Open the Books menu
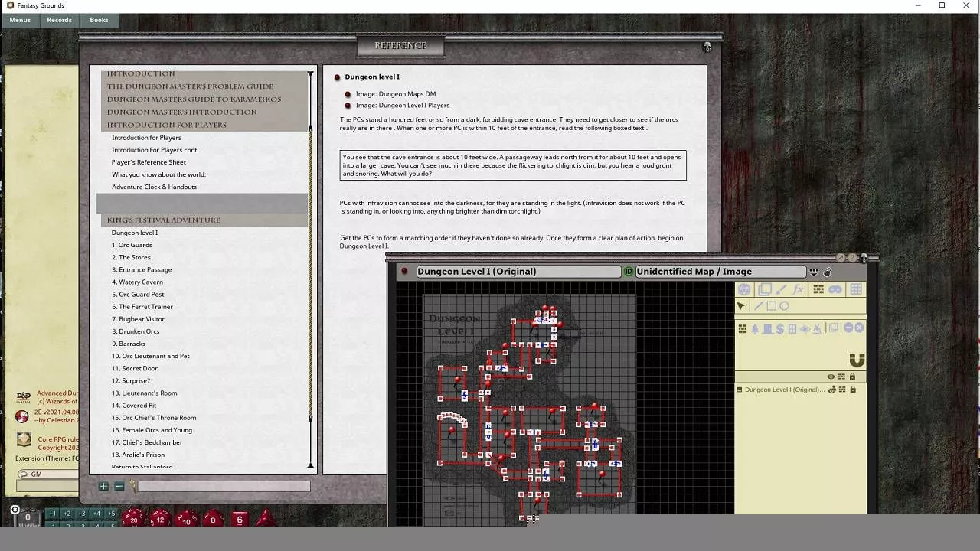This screenshot has width=980, height=551. pyautogui.click(x=99, y=20)
